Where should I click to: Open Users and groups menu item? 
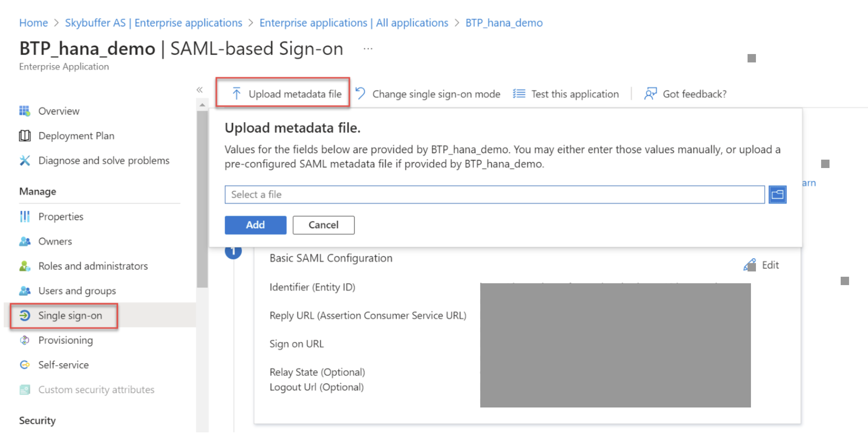tap(77, 291)
